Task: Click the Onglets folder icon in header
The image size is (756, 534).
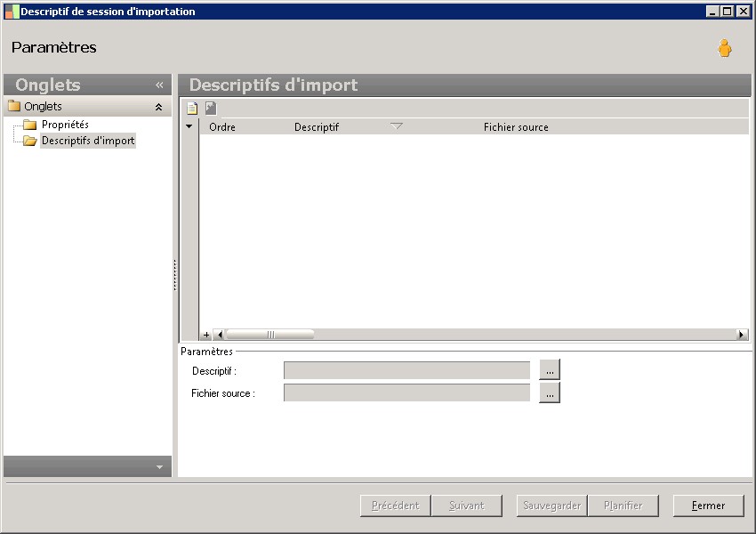Action: [14, 106]
